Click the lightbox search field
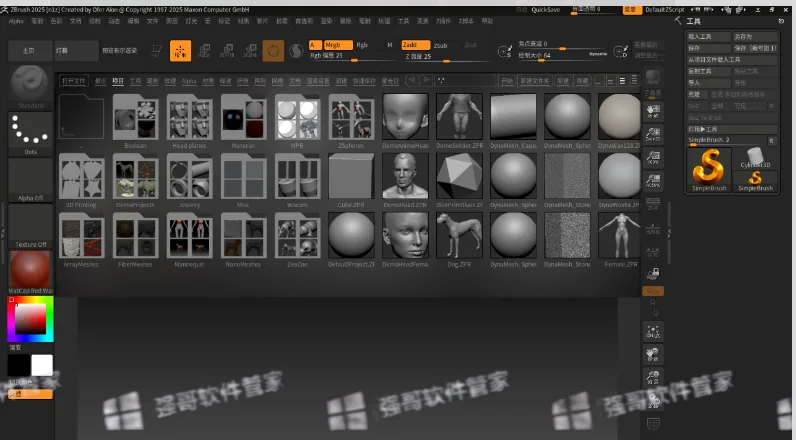 tap(466, 80)
